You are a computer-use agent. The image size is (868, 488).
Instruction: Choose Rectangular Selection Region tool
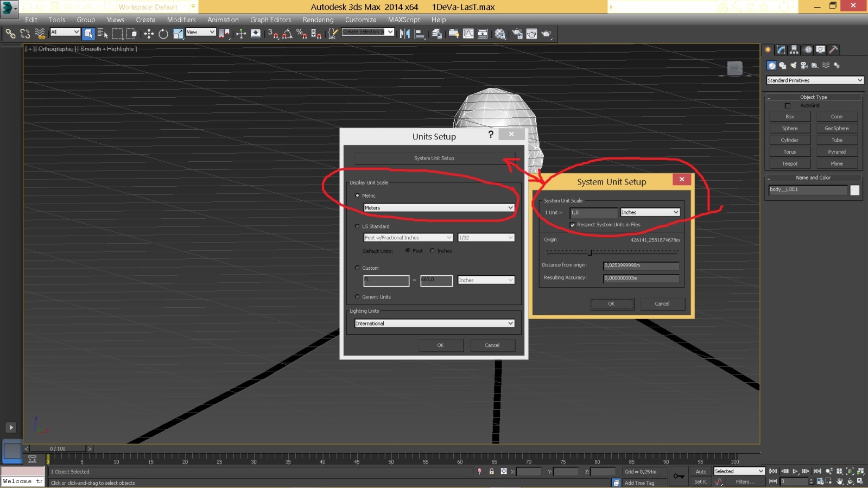pos(117,34)
